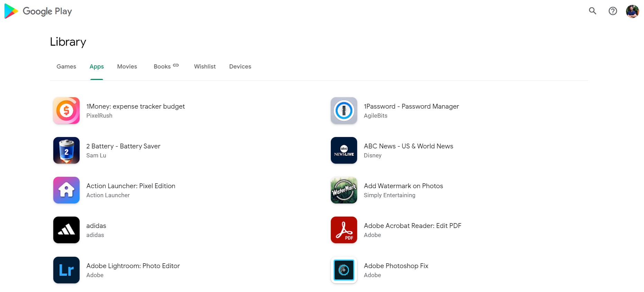Click the 1Password app icon
644x292 pixels.
(x=344, y=111)
